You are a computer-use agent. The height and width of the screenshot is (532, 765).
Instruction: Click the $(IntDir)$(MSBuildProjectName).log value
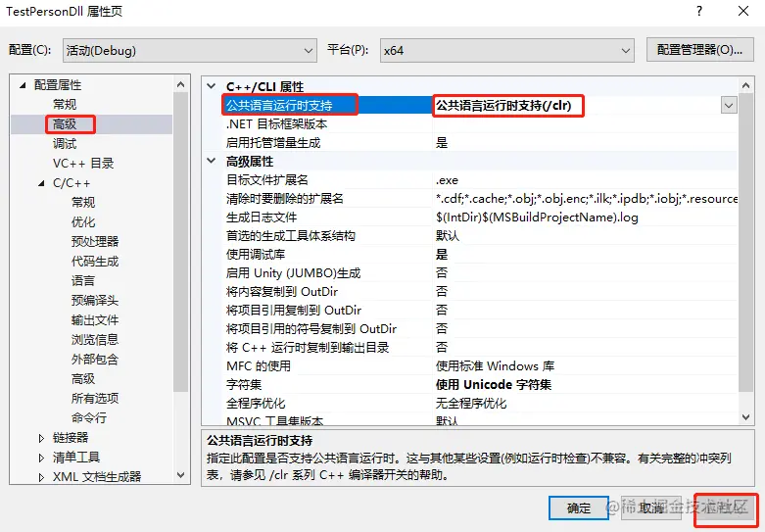pos(537,217)
